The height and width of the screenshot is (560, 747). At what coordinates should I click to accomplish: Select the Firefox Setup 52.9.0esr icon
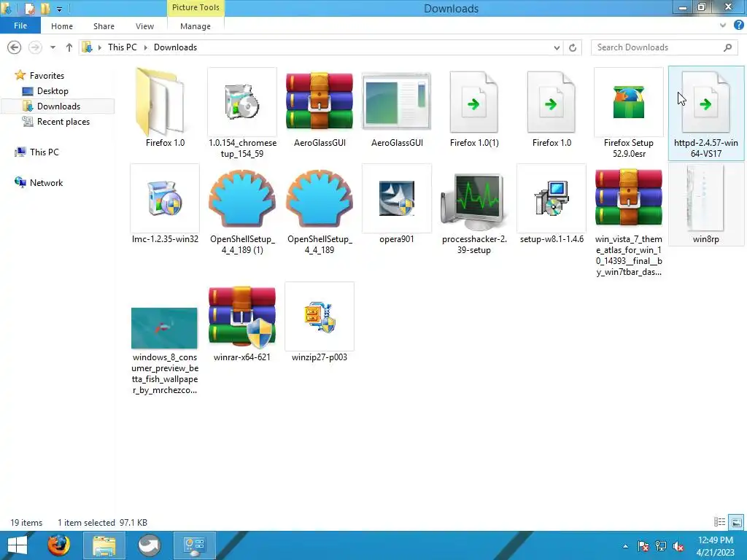click(x=629, y=102)
